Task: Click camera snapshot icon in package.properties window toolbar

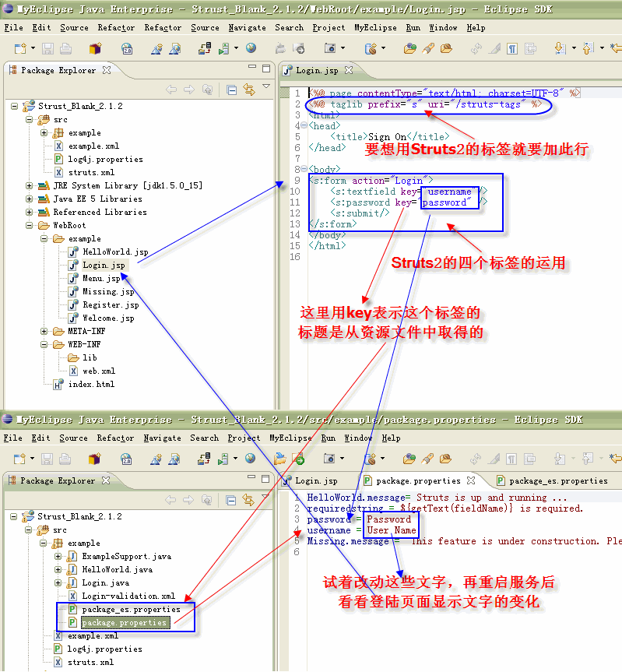Action: pos(329,459)
